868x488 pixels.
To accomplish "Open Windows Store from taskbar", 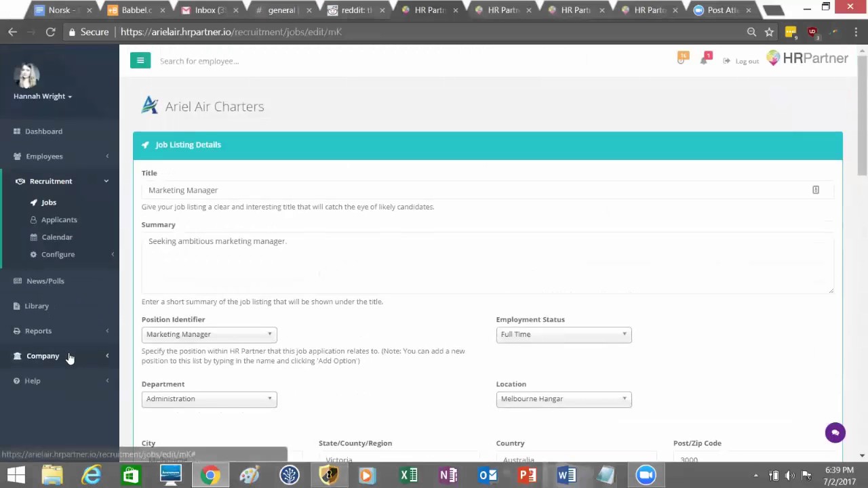I will tap(131, 475).
